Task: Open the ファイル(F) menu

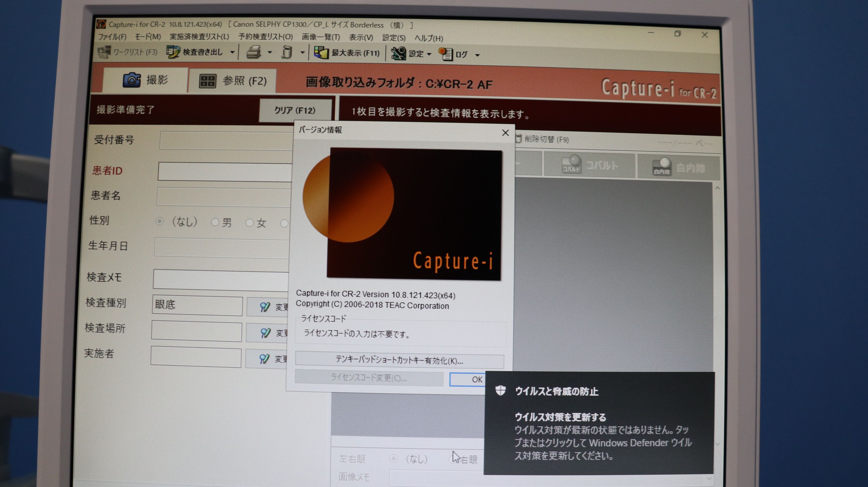Action: point(112,36)
